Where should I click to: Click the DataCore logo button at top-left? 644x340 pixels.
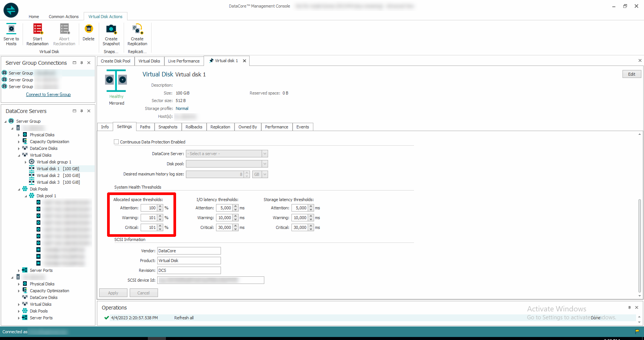point(11,10)
